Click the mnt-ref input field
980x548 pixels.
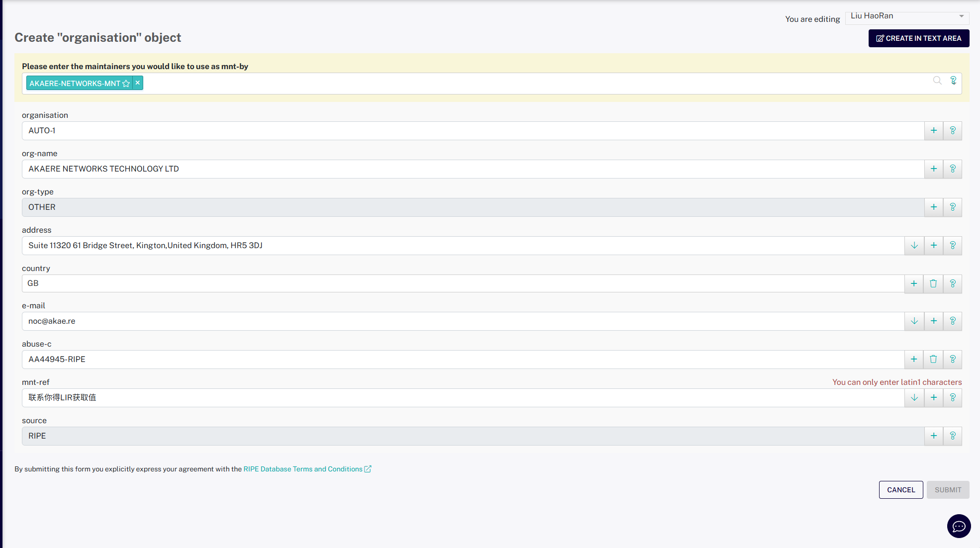click(x=462, y=398)
